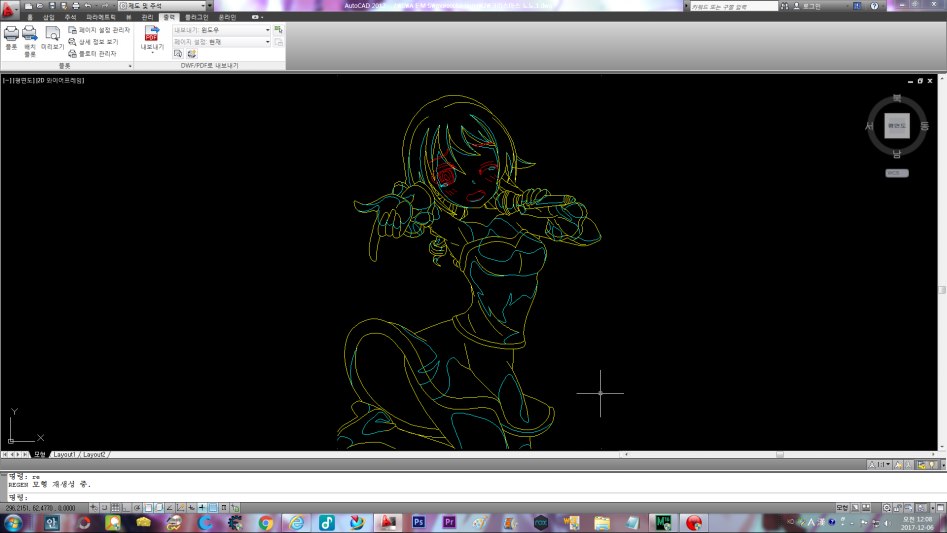Click the toolbar lock icon in status bar
The image size is (947, 533).
(x=898, y=508)
